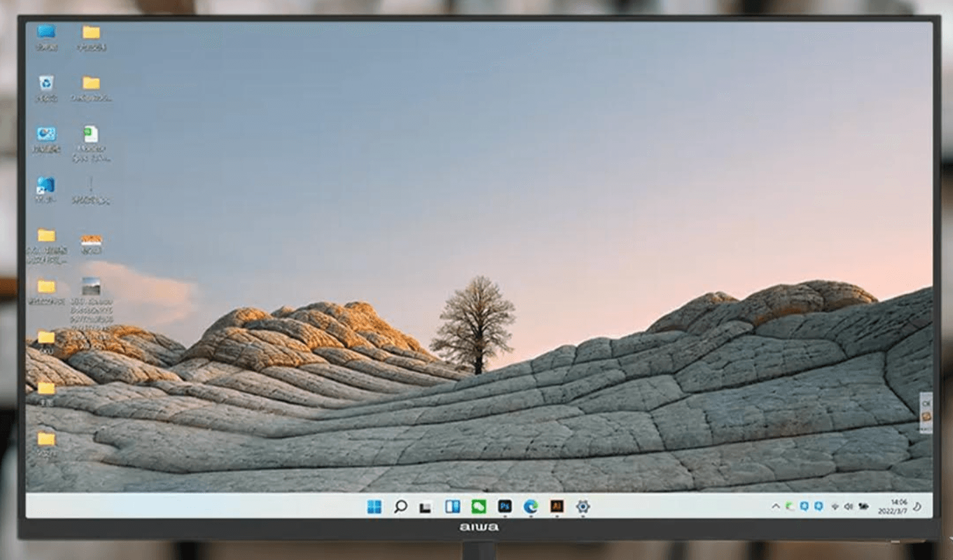Open Settings gear in the taskbar
The image size is (953, 560).
[583, 507]
